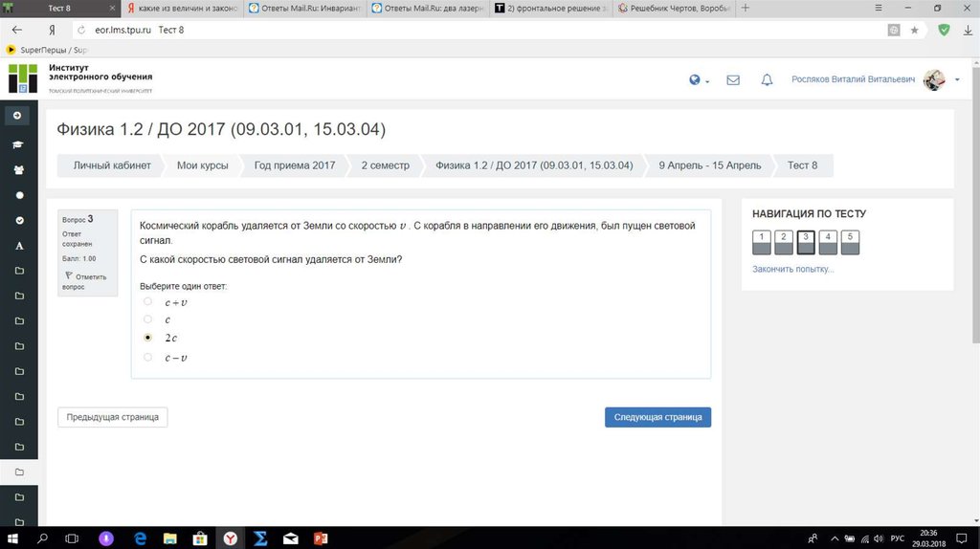Image resolution: width=980 pixels, height=549 pixels.
Task: Select answer option c − v
Action: click(x=147, y=358)
